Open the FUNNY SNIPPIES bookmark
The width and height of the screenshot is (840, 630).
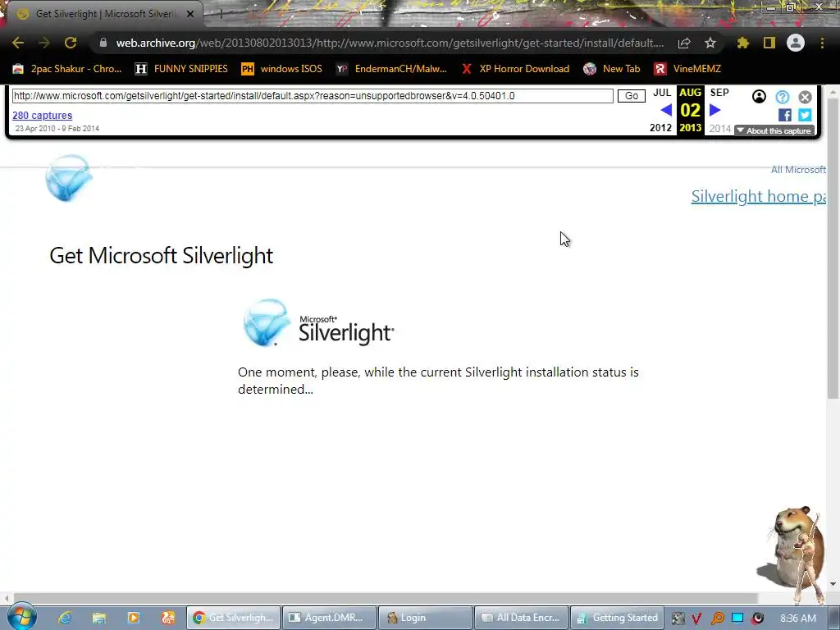coord(181,69)
